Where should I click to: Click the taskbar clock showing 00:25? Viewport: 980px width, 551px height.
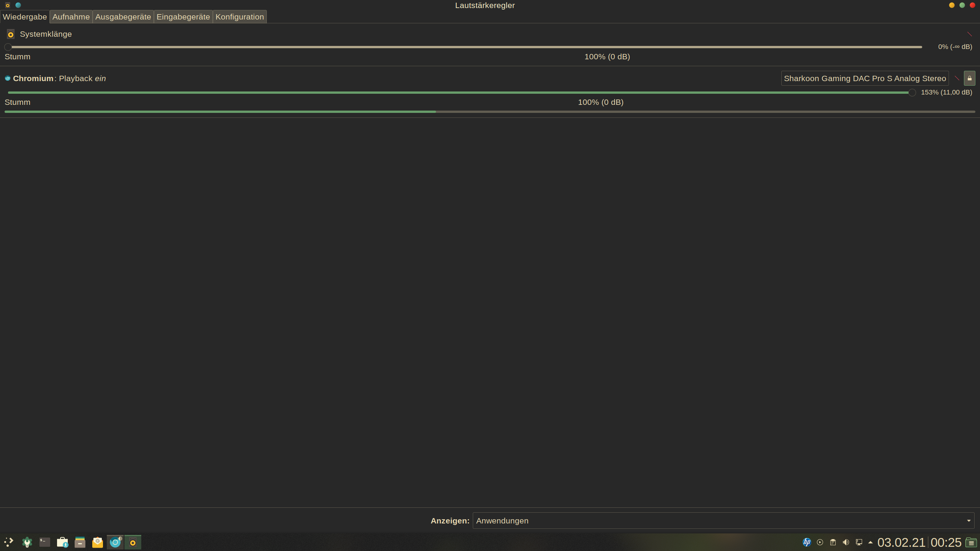tap(946, 542)
